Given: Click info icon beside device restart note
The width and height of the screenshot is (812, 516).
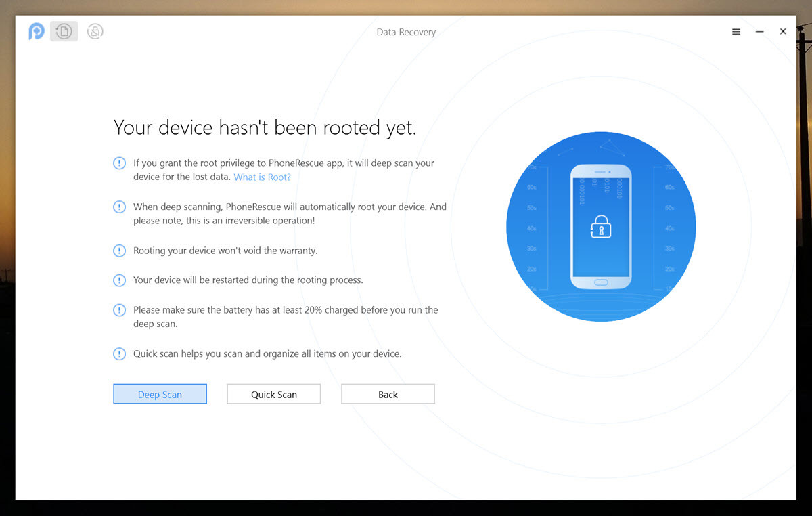Looking at the screenshot, I should 119,280.
